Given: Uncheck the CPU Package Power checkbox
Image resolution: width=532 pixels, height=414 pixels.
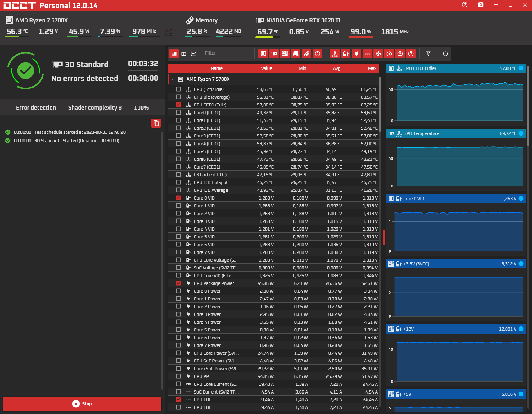Looking at the screenshot, I should point(178,283).
